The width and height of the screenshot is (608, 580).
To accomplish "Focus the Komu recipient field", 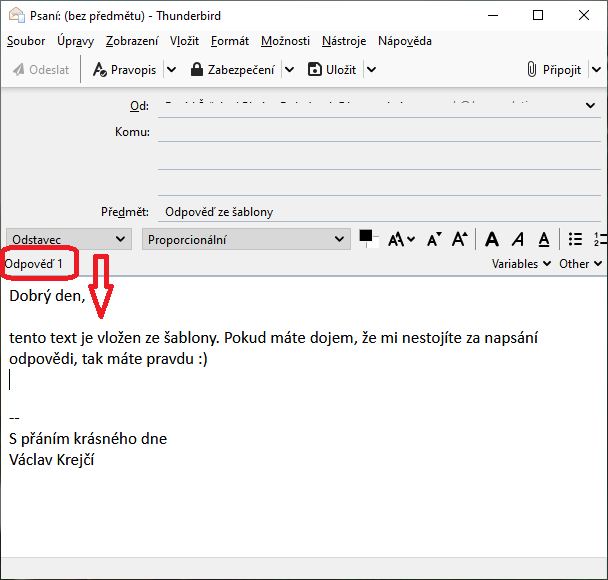I will pyautogui.click(x=379, y=132).
